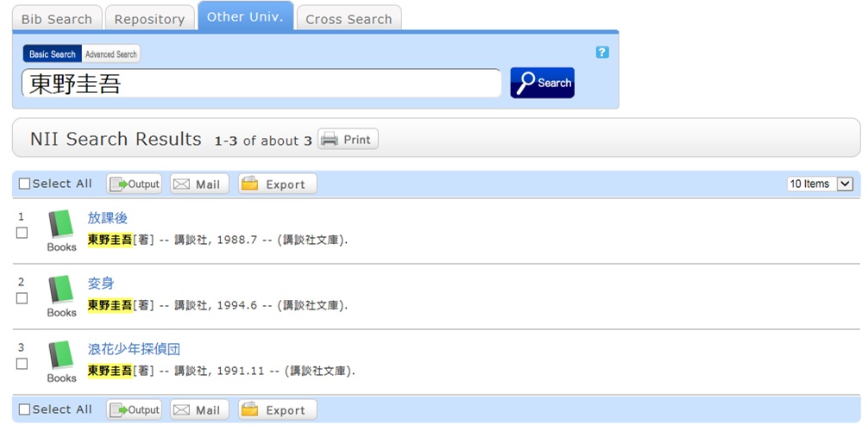Click the green book icon for 変身

61,290
